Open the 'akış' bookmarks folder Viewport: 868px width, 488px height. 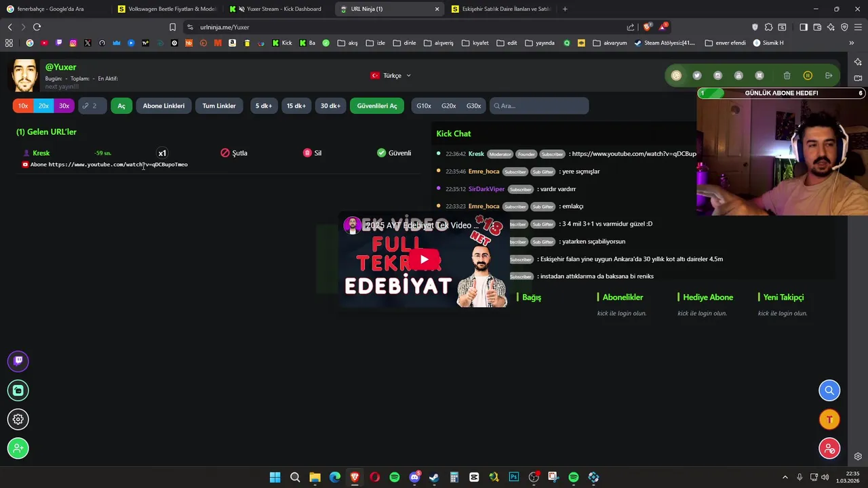pyautogui.click(x=347, y=43)
